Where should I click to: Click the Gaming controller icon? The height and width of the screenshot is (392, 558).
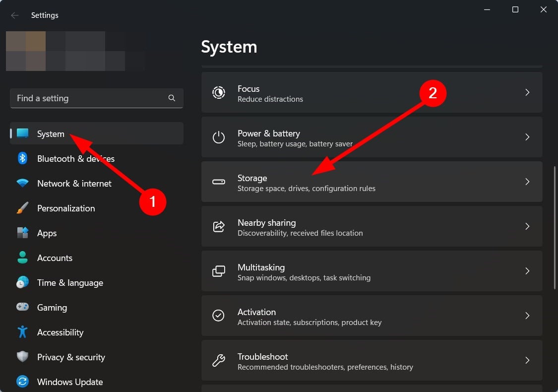[x=22, y=307]
